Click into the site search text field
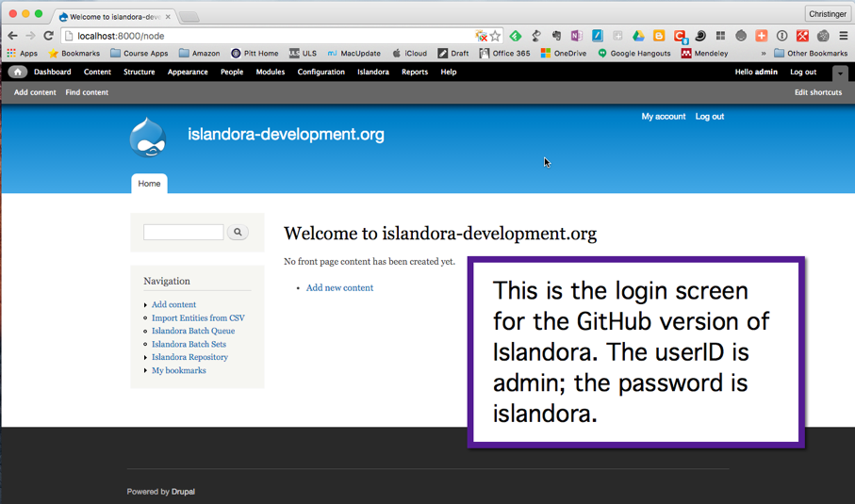Screen dimensions: 855x504 (x=183, y=232)
